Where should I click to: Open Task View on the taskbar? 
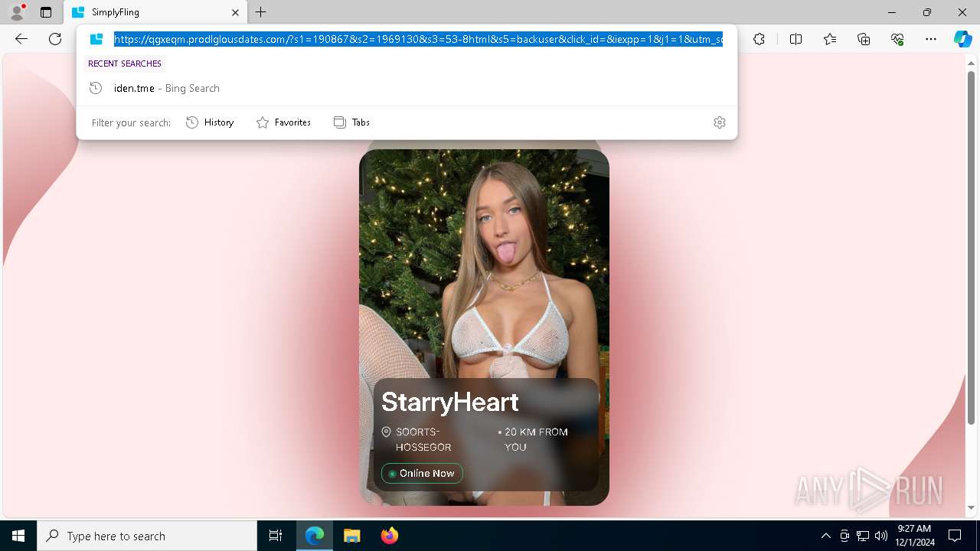276,536
